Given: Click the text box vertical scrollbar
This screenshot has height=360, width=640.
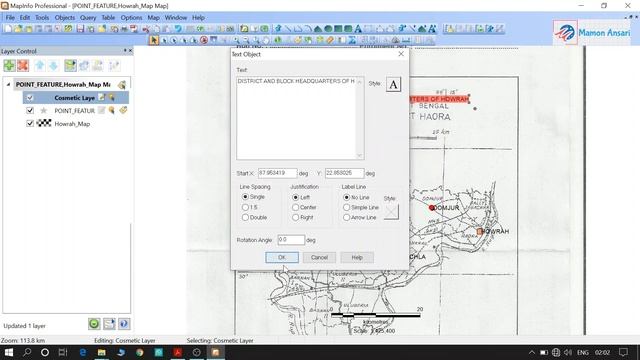Looking at the screenshot, I should [360, 118].
